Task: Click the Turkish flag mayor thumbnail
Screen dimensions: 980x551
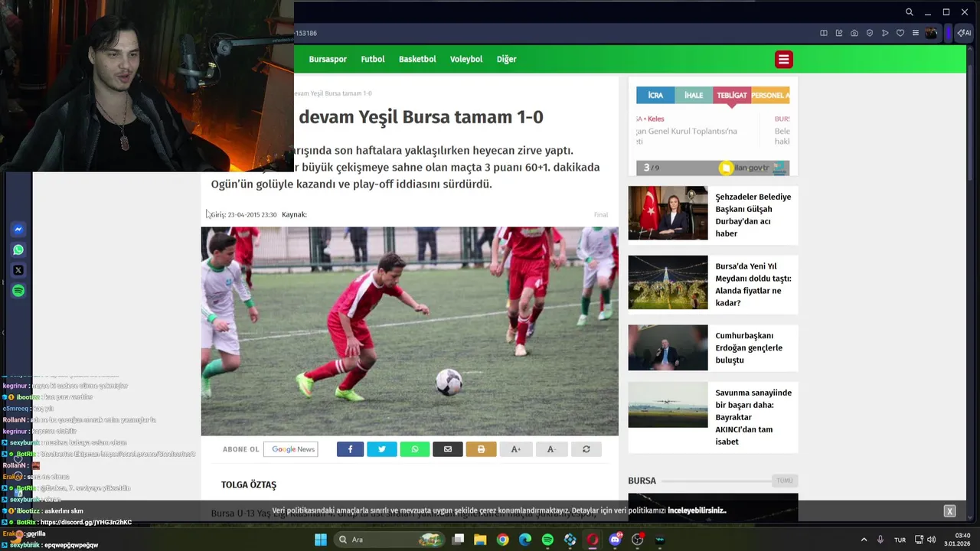Action: (x=668, y=213)
